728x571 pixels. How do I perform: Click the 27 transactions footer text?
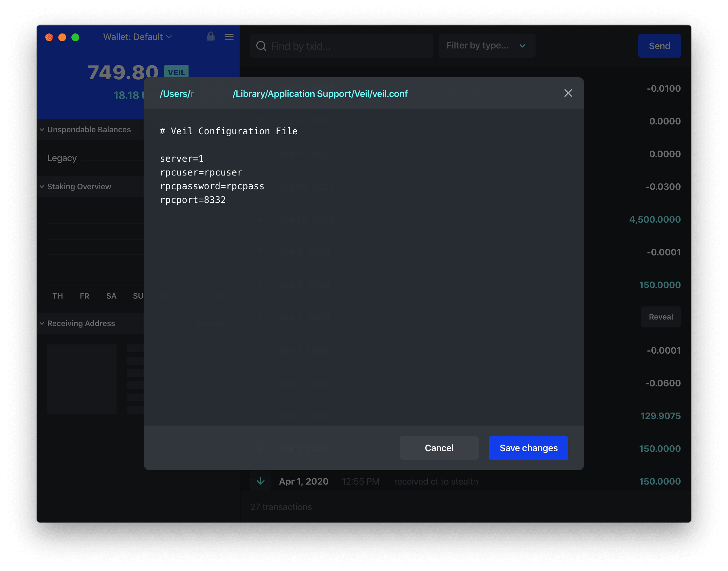[281, 507]
